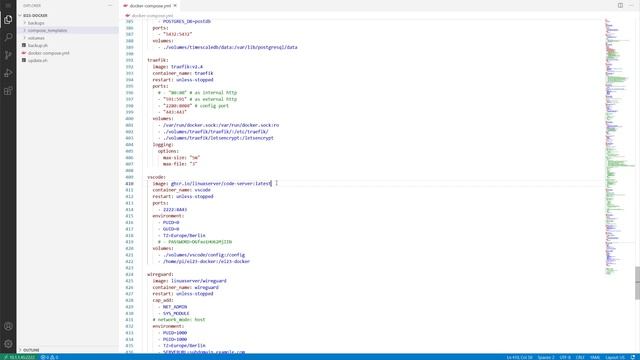The image size is (640, 360).
Task: Open the errors and warnings status indicator
Action: (x=49, y=357)
